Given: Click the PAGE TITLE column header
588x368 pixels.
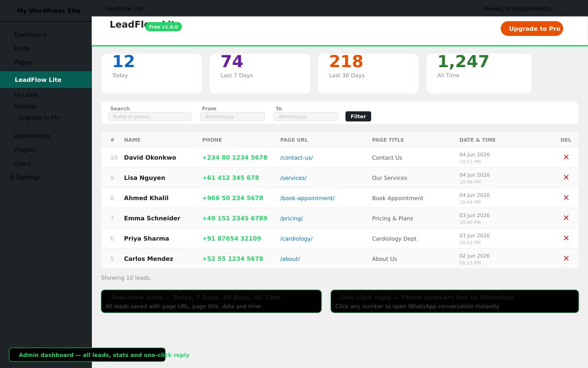Looking at the screenshot, I should (x=388, y=140).
